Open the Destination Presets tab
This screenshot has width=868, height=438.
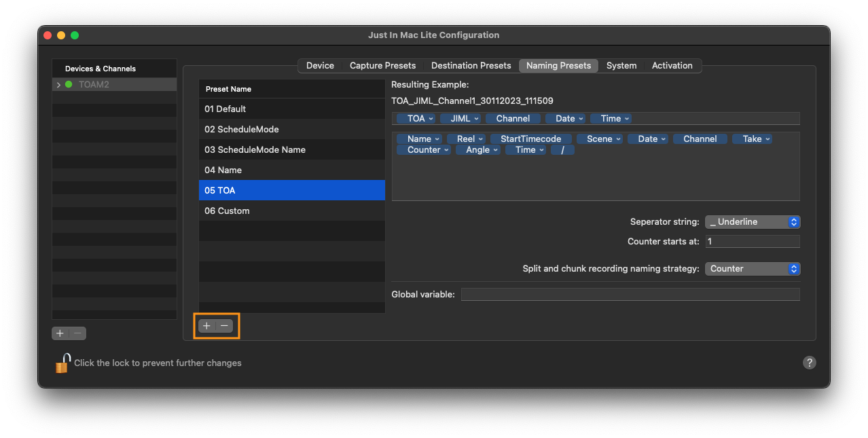[x=471, y=66]
